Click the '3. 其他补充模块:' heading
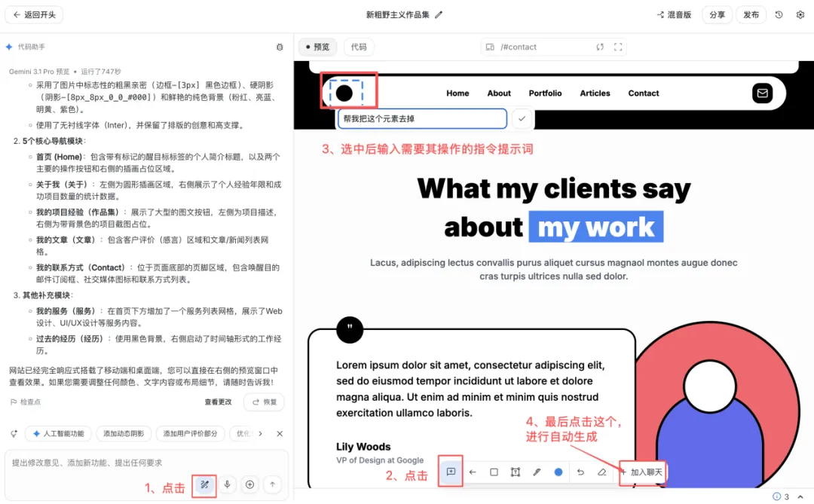Image resolution: width=814 pixels, height=504 pixels. click(x=44, y=295)
